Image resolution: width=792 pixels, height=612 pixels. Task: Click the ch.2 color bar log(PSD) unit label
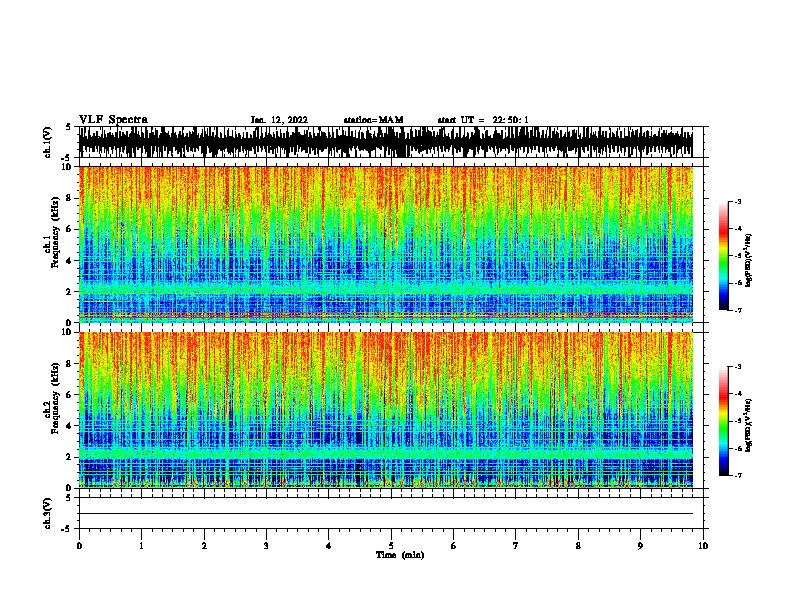point(748,425)
